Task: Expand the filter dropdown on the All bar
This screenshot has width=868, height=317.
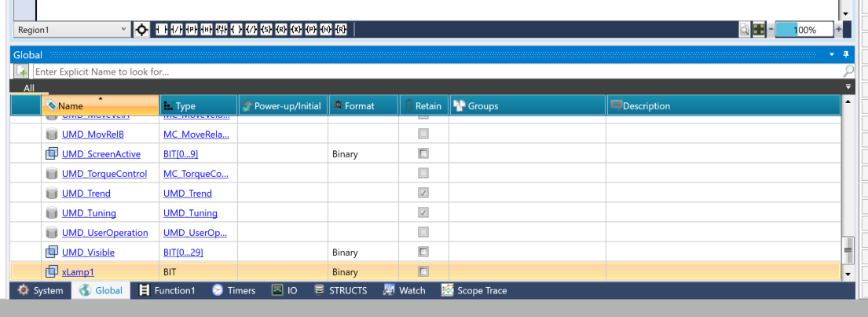Action: coord(848,87)
